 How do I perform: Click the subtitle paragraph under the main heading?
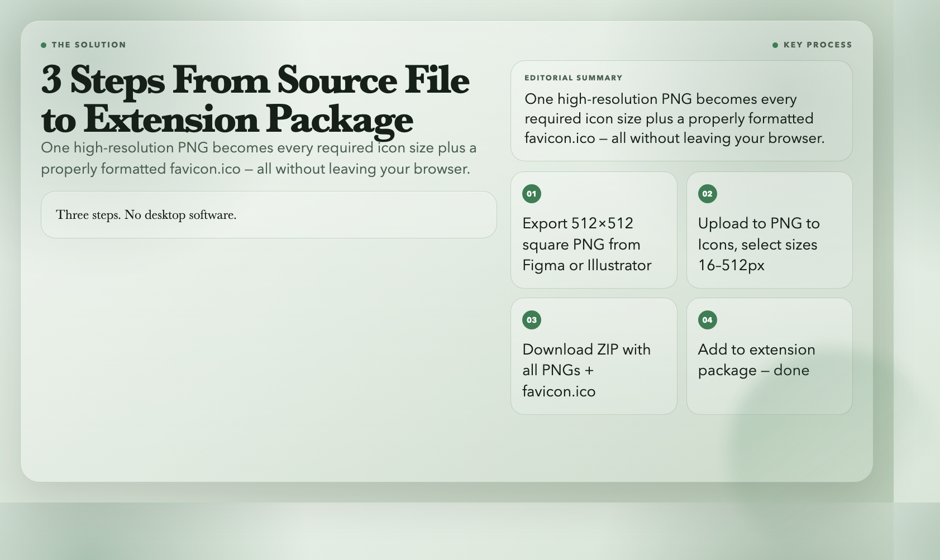(x=259, y=158)
